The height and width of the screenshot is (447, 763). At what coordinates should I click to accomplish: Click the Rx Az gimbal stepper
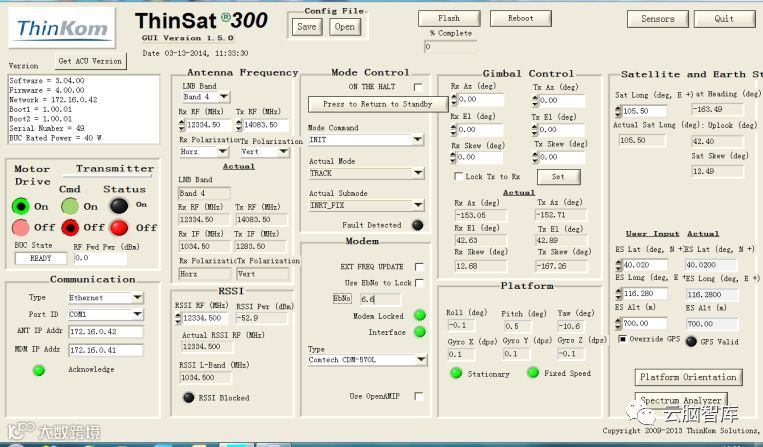tap(454, 100)
